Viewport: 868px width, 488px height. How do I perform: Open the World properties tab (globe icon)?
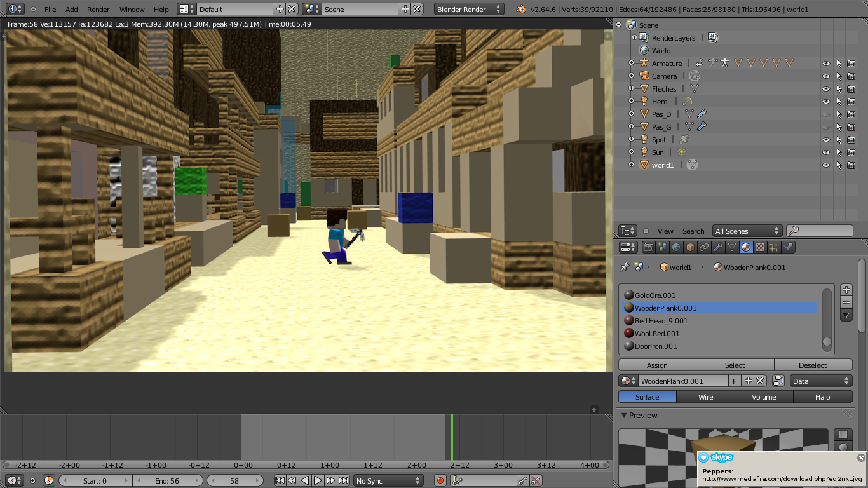[x=677, y=247]
